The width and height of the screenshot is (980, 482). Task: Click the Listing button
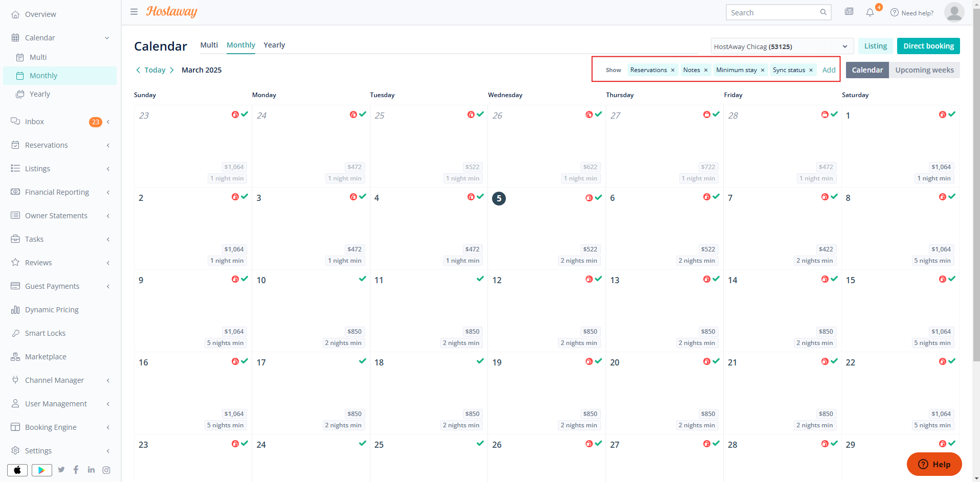pyautogui.click(x=876, y=46)
